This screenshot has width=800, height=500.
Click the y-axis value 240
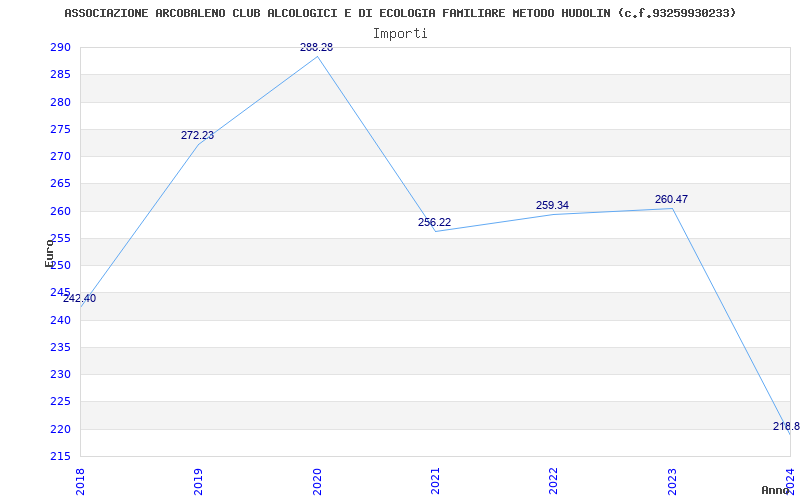click(60, 320)
